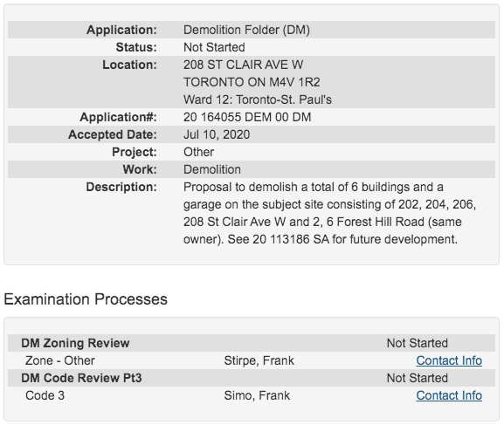Click the Work value Demolition
This screenshot has width=504, height=425.
(212, 169)
